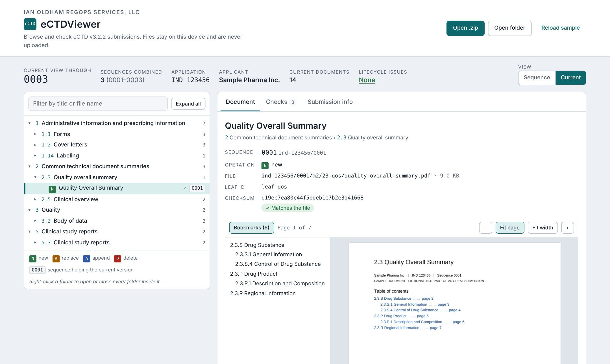This screenshot has width=610, height=364.
Task: Click the Filter by title or file name field
Action: pos(98,104)
